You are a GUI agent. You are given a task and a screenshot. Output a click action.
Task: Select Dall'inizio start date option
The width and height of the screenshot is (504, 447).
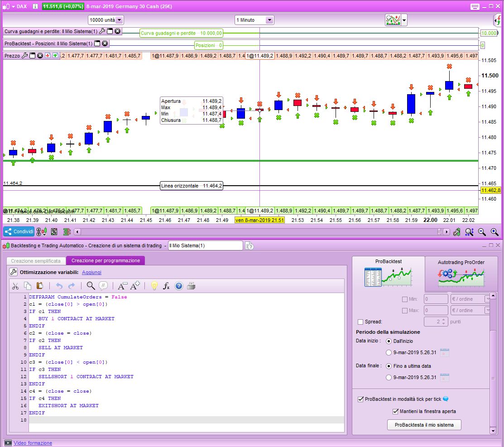tap(389, 341)
